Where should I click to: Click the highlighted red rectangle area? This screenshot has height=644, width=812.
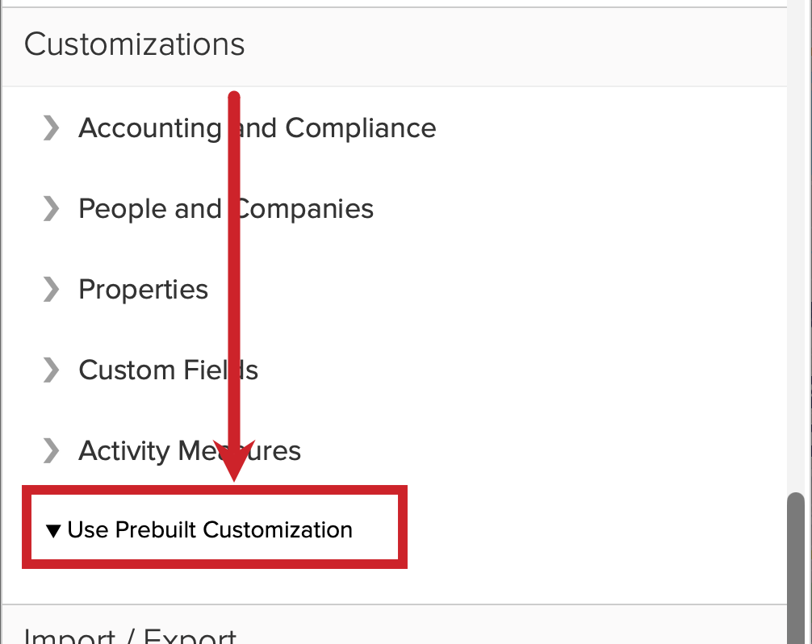(x=214, y=527)
